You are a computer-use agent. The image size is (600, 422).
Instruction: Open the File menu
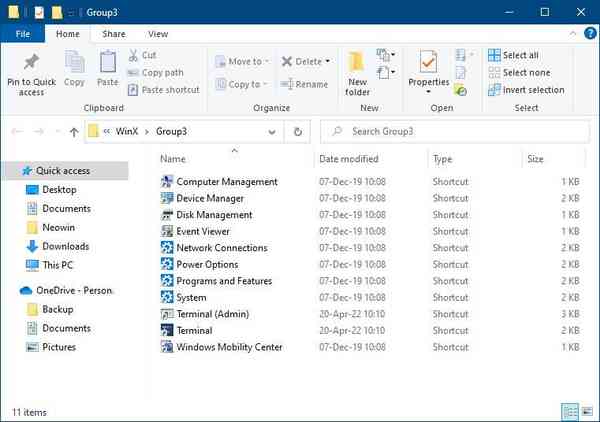point(22,33)
